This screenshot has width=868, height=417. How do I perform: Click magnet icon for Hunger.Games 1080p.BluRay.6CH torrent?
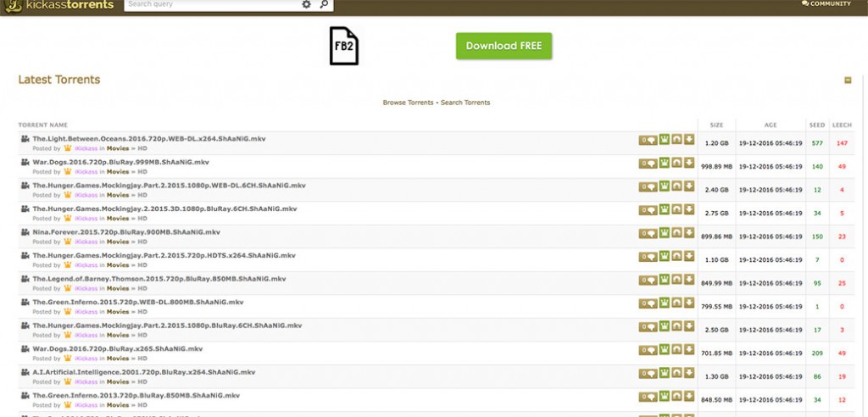click(x=676, y=325)
